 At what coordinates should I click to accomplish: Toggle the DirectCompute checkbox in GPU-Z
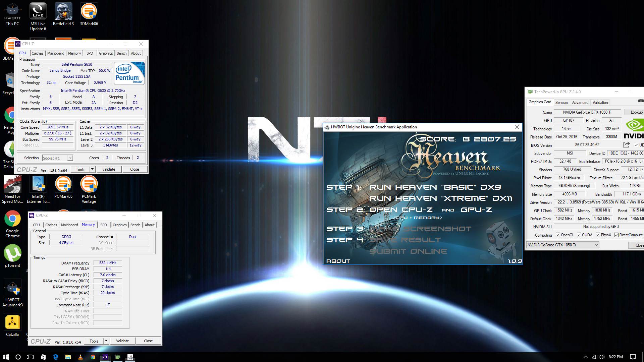(x=616, y=235)
